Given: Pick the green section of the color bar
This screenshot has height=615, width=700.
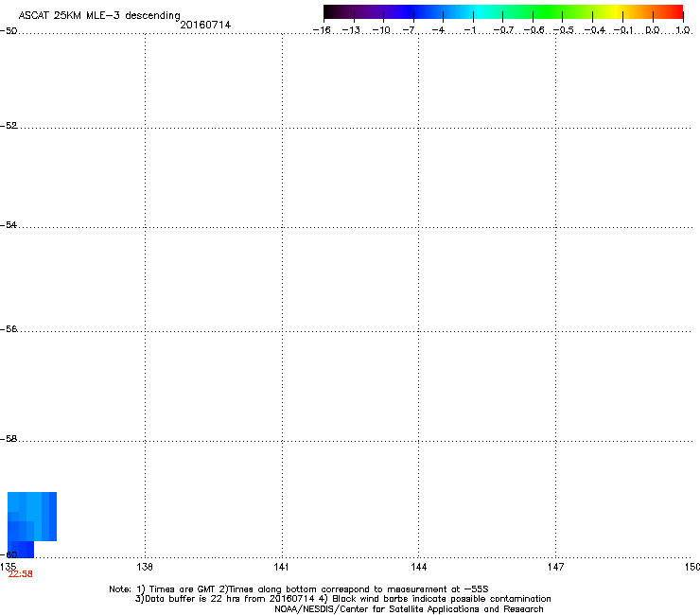Looking at the screenshot, I should coord(549,12).
